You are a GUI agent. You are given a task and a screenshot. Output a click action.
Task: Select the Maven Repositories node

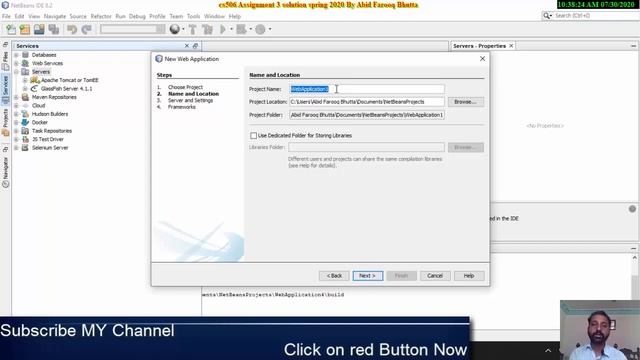pyautogui.click(x=54, y=97)
